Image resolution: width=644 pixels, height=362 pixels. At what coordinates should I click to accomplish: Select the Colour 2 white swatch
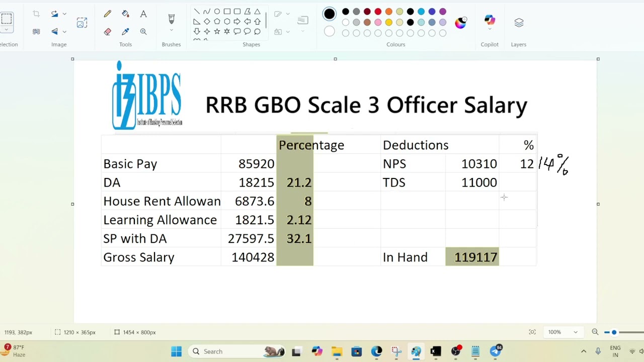click(329, 32)
